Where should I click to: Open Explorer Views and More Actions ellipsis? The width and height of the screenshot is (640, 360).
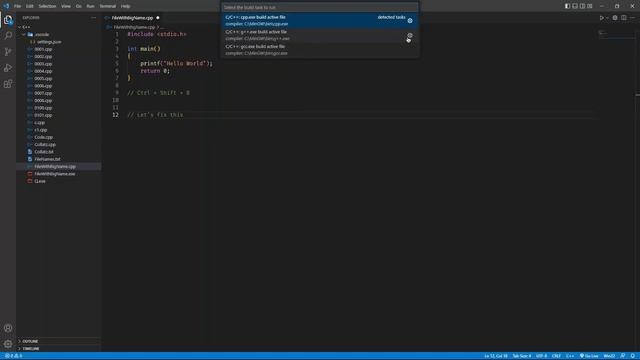tap(93, 18)
